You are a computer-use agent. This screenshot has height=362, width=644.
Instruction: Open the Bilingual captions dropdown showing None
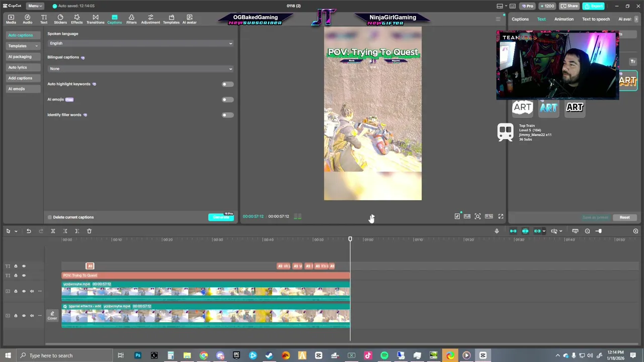point(140,68)
